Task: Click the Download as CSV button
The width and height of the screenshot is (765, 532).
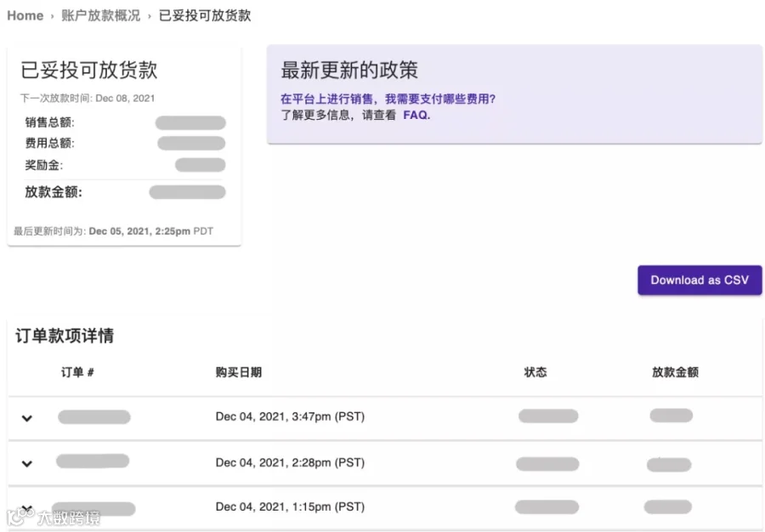Action: pos(700,280)
